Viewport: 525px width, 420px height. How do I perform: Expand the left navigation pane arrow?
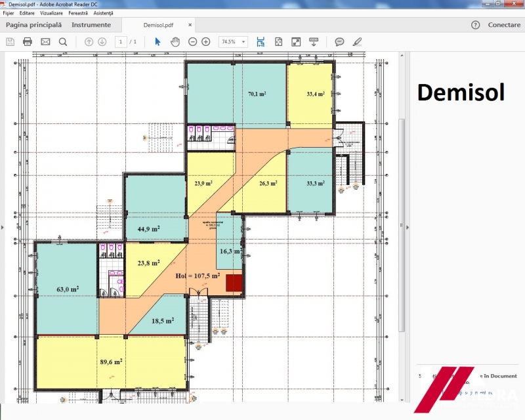[x=3, y=227]
